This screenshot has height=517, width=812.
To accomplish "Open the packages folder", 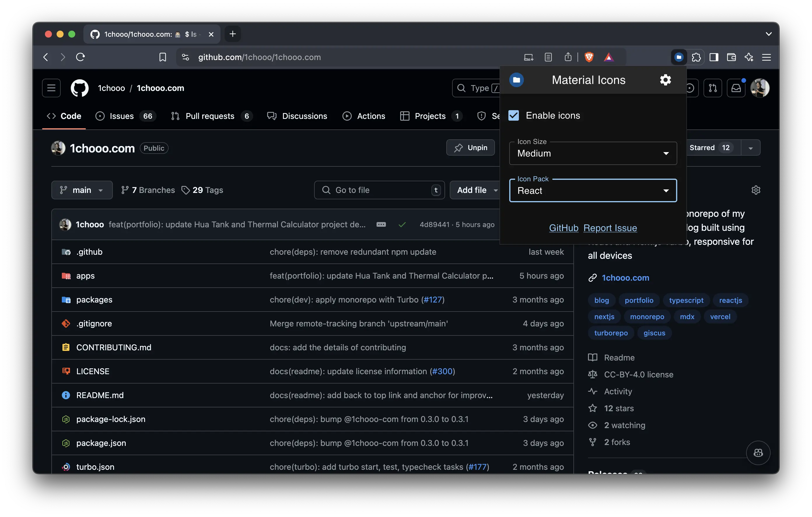I will click(x=94, y=300).
